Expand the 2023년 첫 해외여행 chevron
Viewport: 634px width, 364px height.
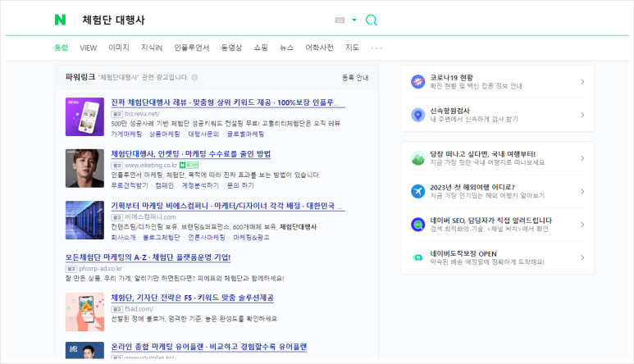(x=582, y=191)
